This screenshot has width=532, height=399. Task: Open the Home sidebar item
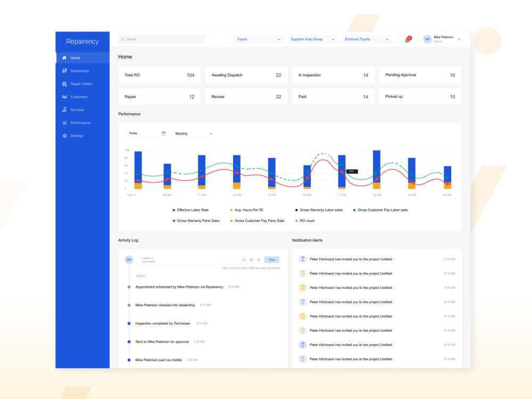pyautogui.click(x=82, y=58)
